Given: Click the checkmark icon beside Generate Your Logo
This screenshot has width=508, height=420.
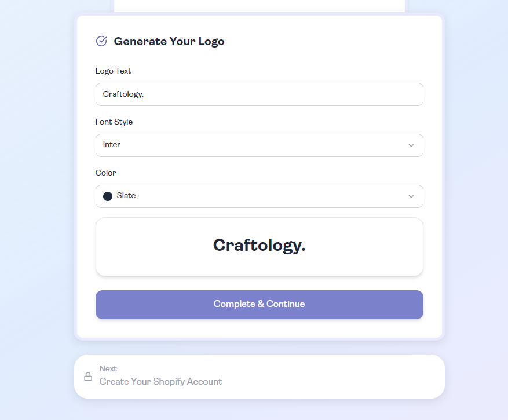Looking at the screenshot, I should click(101, 41).
